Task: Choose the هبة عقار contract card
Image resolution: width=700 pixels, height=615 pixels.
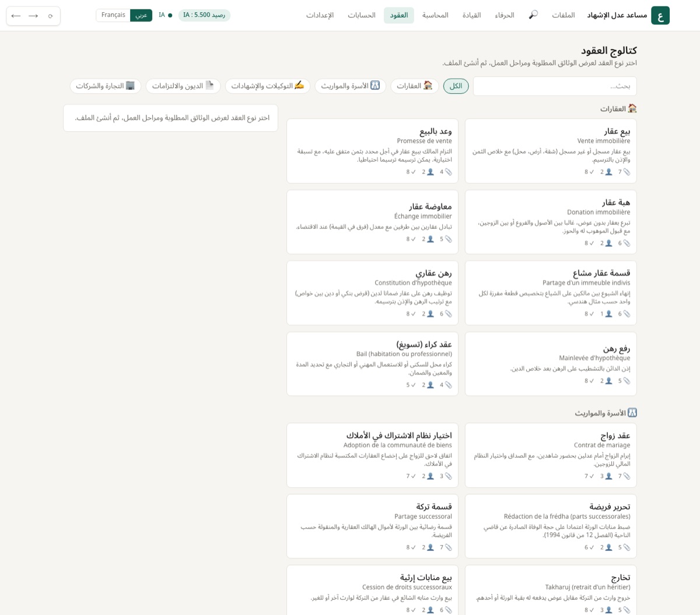Action: (551, 222)
